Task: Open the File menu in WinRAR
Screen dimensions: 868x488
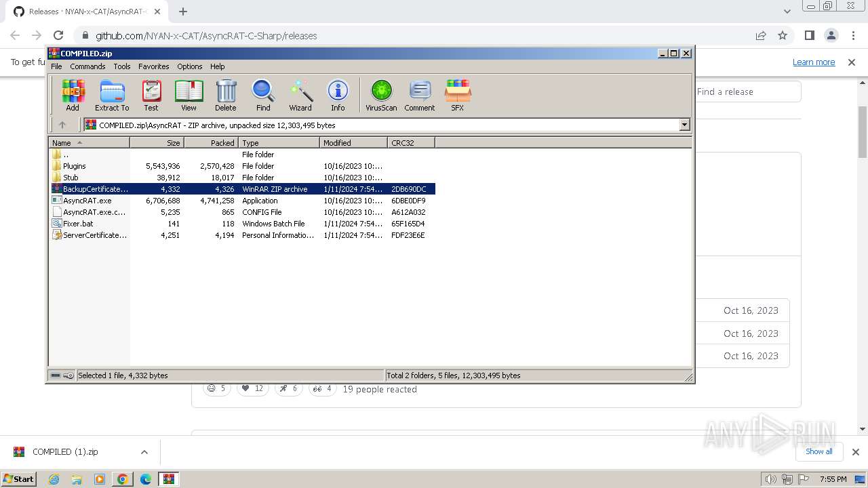Action: pyautogui.click(x=56, y=66)
